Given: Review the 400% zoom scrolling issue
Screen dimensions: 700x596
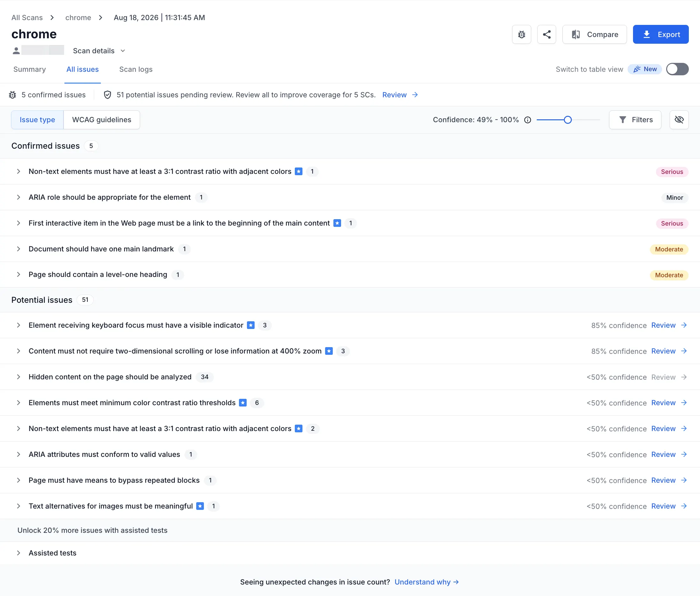Looking at the screenshot, I should (x=669, y=351).
